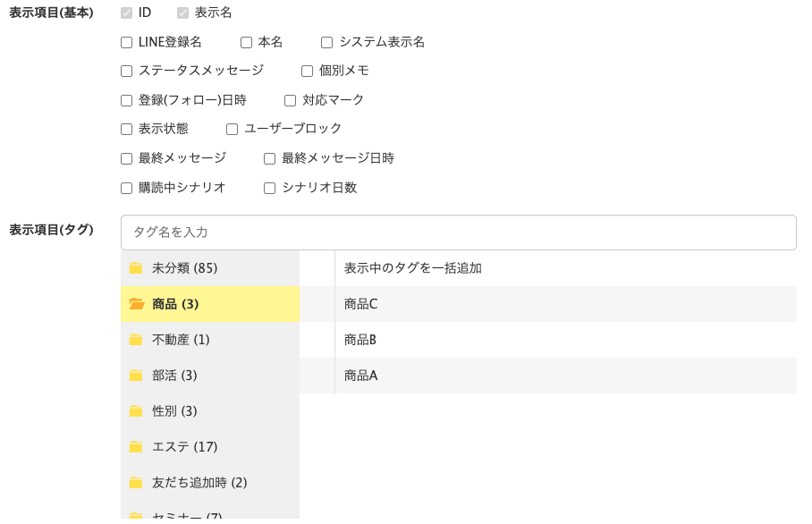Click the 部活 folder icon
The height and width of the screenshot is (524, 812).
[x=136, y=375]
